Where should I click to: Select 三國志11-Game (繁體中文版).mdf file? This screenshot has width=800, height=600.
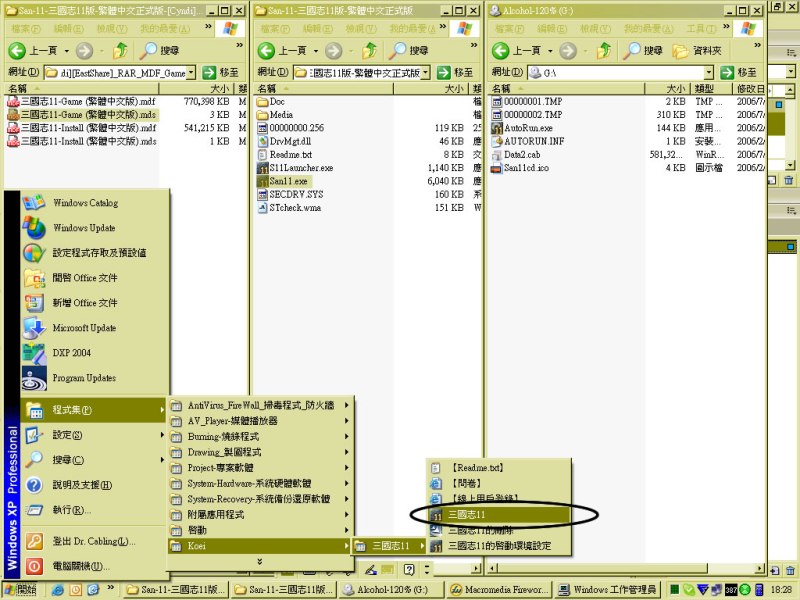tap(82, 102)
